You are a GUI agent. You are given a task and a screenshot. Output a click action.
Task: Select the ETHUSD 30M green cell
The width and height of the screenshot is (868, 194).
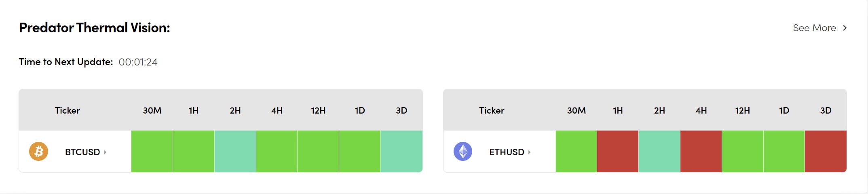(576, 151)
